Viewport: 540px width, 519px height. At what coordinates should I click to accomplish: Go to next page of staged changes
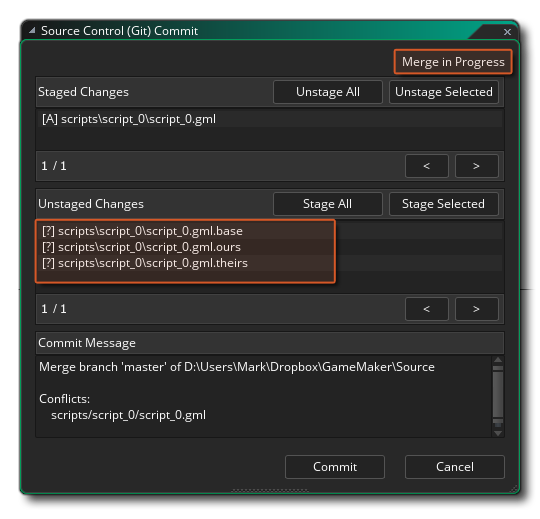point(477,166)
